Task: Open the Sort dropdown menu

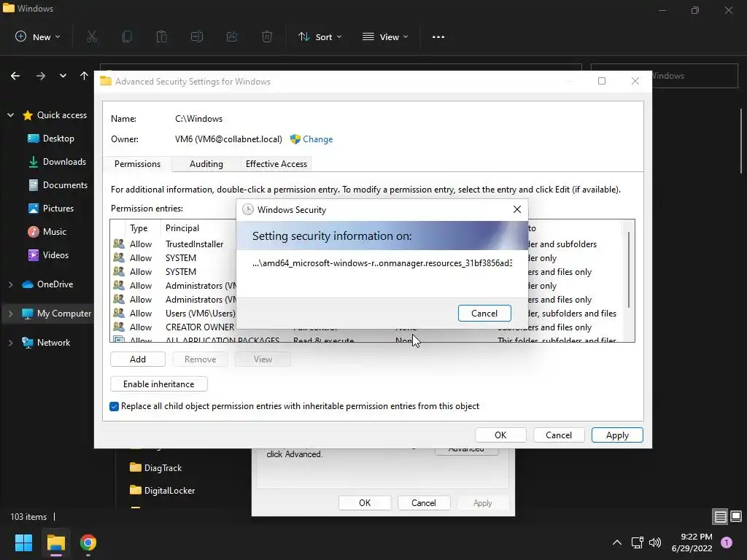Action: 320,36
